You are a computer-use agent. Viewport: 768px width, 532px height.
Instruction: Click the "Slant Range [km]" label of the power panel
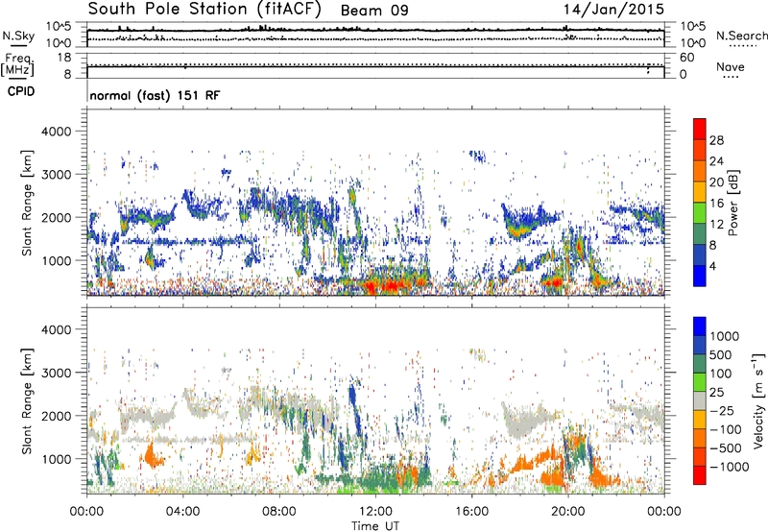click(x=27, y=203)
